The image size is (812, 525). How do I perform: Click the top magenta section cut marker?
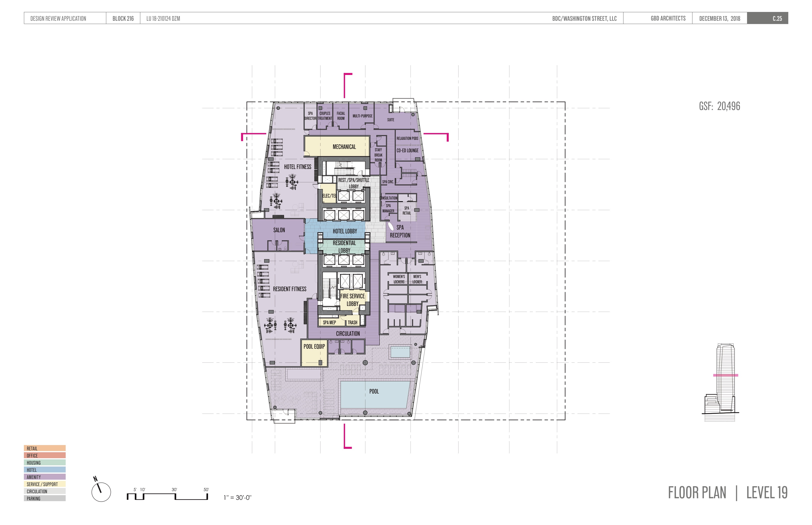pyautogui.click(x=348, y=86)
